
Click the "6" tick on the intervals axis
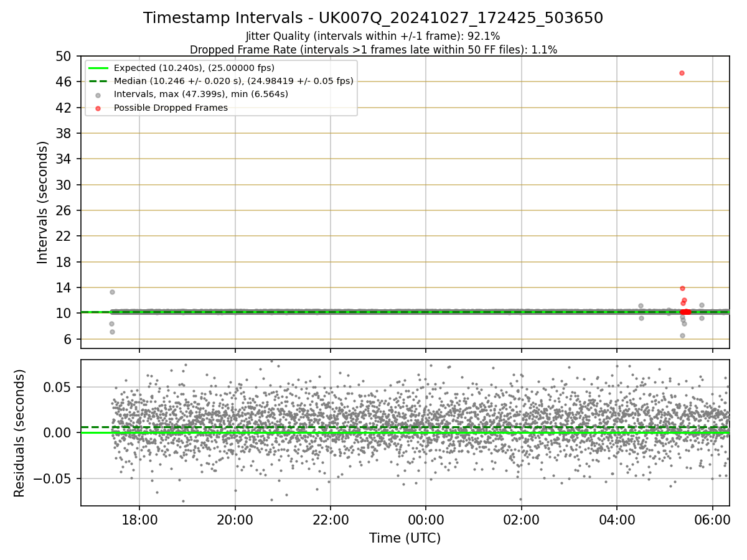pos(68,340)
